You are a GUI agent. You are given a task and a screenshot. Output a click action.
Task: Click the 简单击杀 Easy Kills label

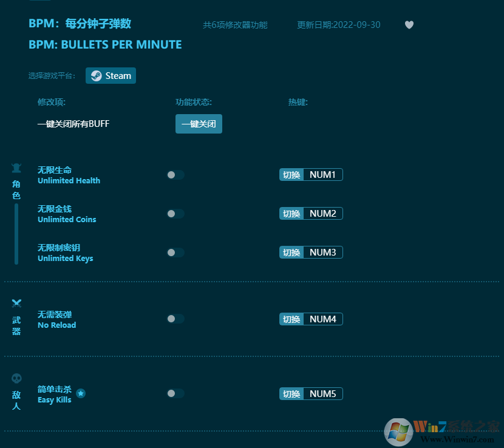coord(55,395)
